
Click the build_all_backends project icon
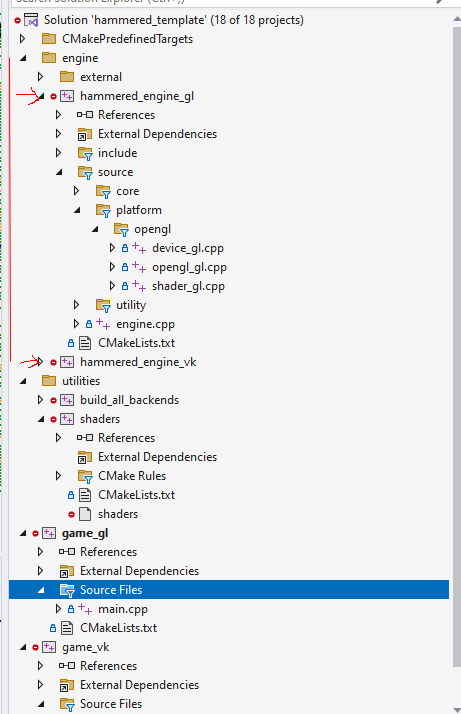coord(67,400)
